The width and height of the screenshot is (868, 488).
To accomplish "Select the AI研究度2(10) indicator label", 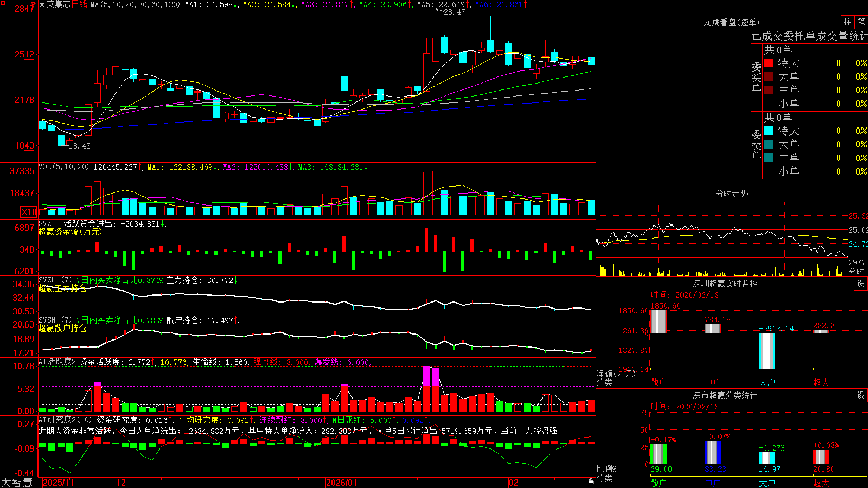I will click(x=66, y=420).
